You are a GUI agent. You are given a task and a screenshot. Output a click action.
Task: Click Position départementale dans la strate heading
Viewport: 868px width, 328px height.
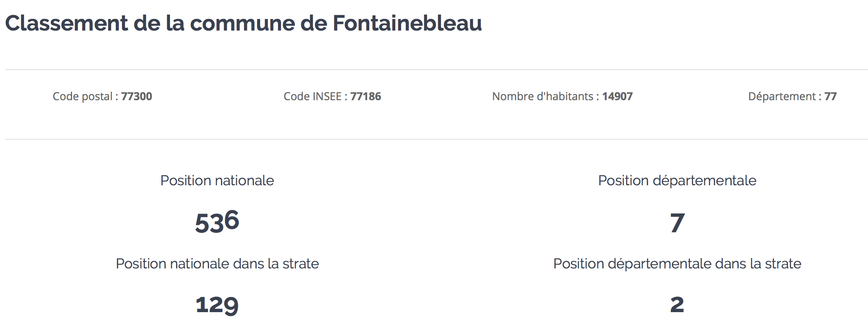[x=677, y=264]
